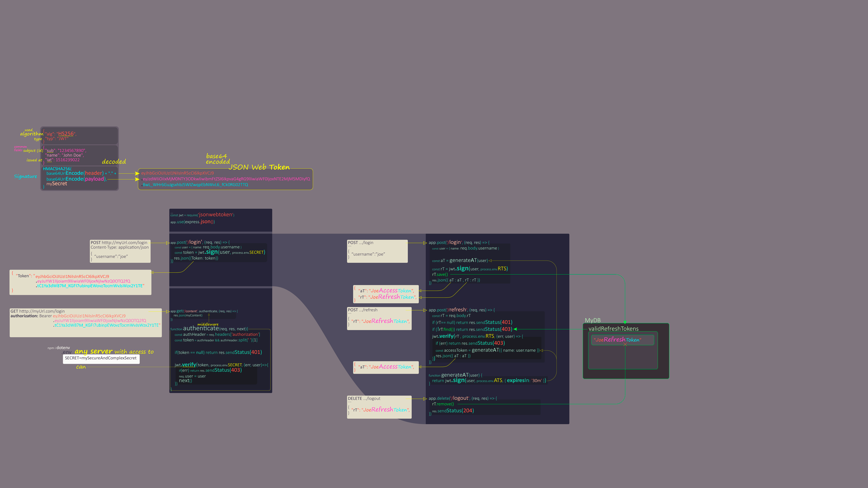Click the underlined HS256 algorithm value
The image size is (868, 488).
tap(66, 134)
